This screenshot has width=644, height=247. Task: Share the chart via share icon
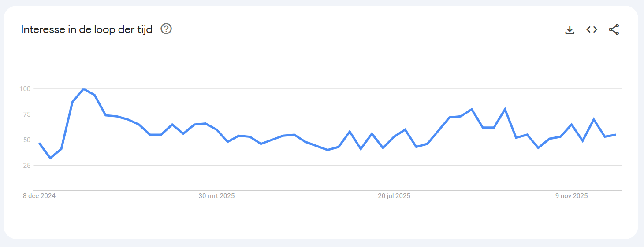coord(614,29)
